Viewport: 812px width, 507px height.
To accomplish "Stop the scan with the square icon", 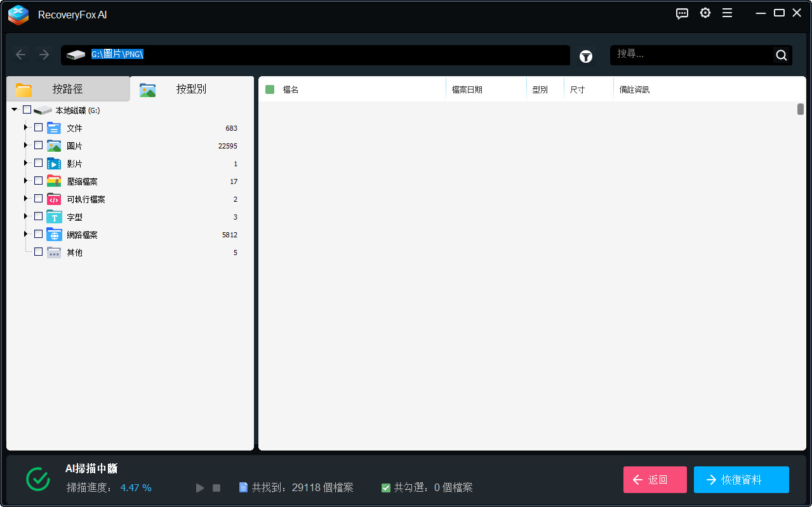I will tap(216, 487).
